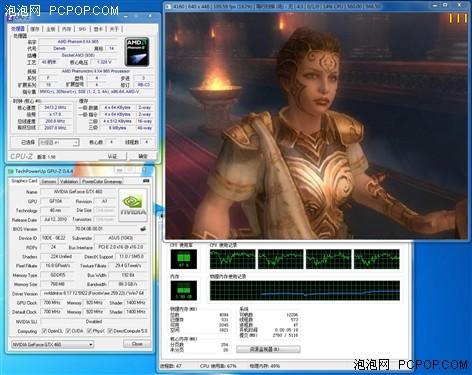
Task: Click the GPU-Z screenshot camera icon
Action: (146, 181)
